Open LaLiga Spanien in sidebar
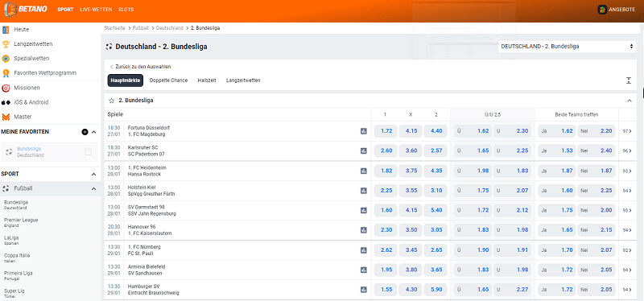 [x=11, y=240]
